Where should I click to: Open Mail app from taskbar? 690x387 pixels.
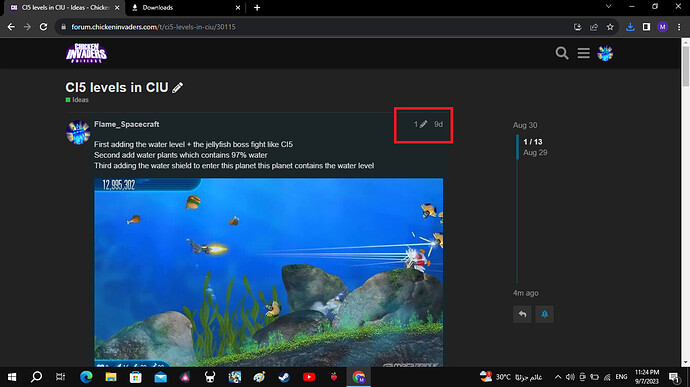(x=161, y=377)
